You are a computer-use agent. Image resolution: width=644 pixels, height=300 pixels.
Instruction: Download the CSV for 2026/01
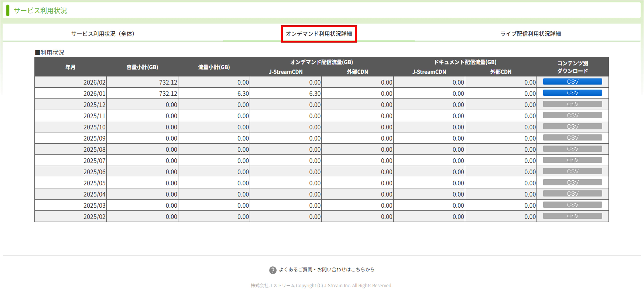click(x=572, y=93)
